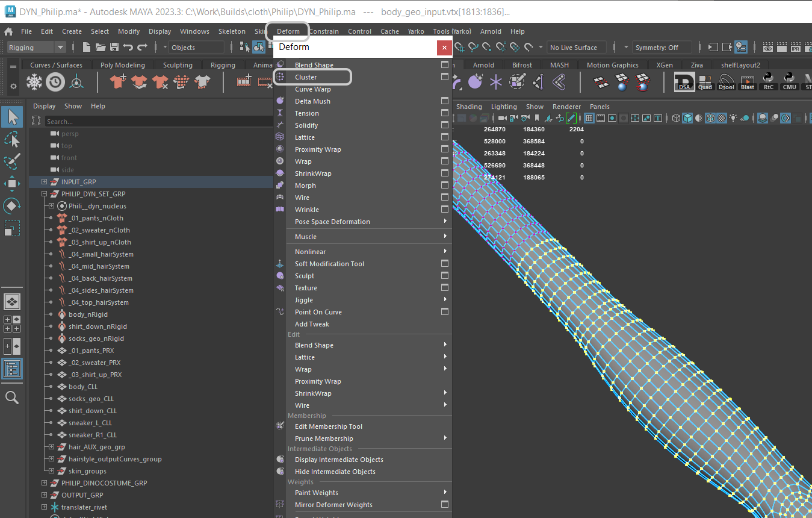Toggle the film gate viewport button
This screenshot has width=812, height=518.
click(x=601, y=118)
